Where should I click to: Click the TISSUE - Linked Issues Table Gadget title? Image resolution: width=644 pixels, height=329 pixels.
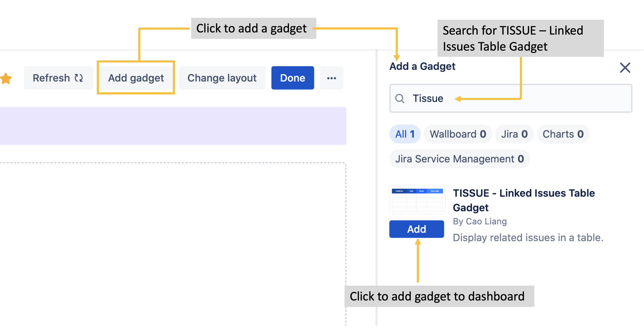point(524,200)
